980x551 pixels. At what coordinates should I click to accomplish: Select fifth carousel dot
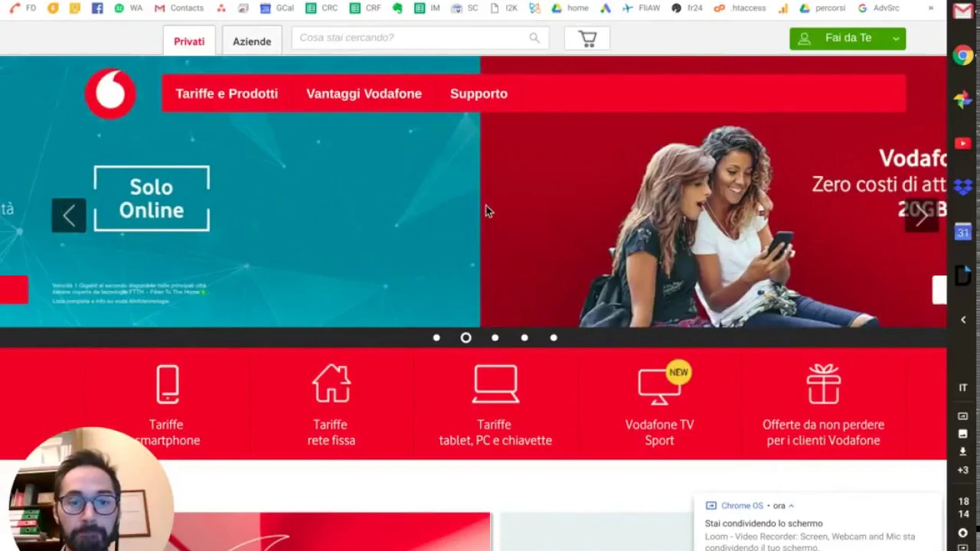click(x=554, y=337)
